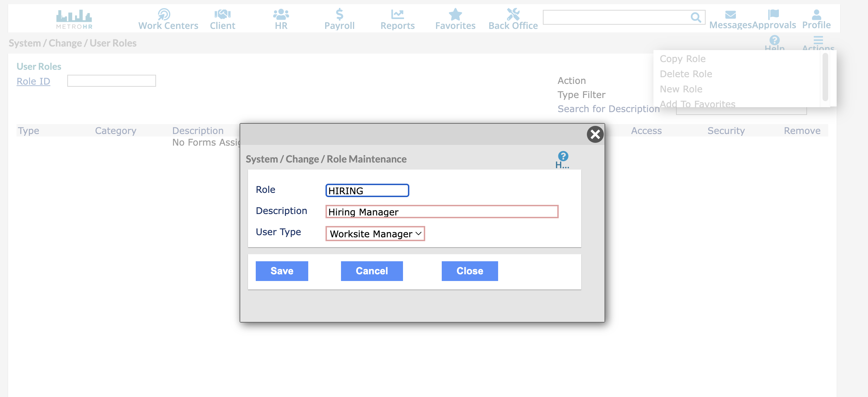Select New Role from the menu
Screen dimensions: 868x397
coord(681,89)
